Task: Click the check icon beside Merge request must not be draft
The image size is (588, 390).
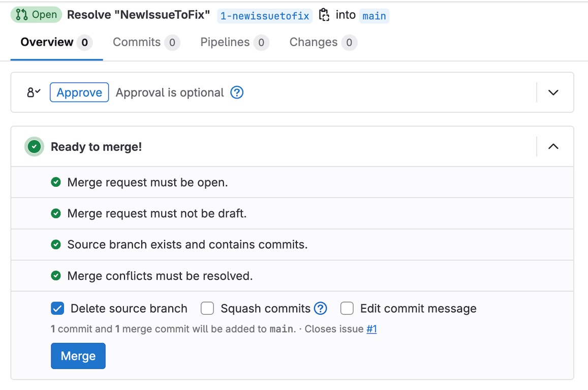Action: (x=56, y=213)
